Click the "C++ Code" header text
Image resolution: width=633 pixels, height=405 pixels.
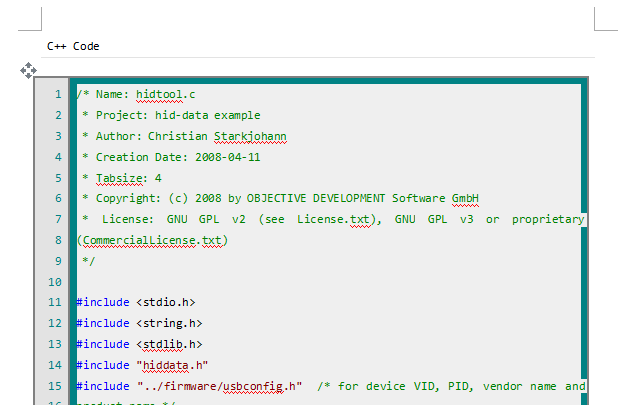(x=73, y=46)
